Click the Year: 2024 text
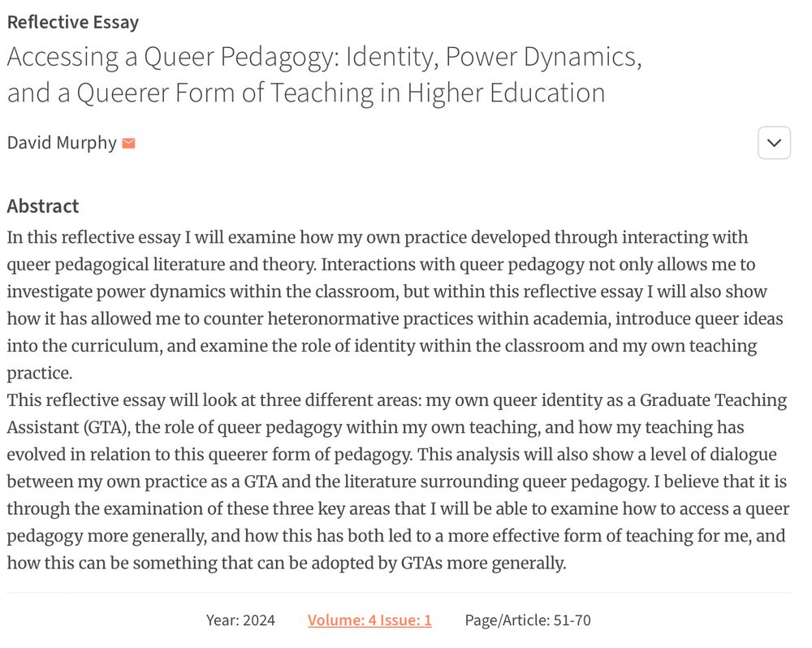Screen dimensions: 812x648 [240, 620]
